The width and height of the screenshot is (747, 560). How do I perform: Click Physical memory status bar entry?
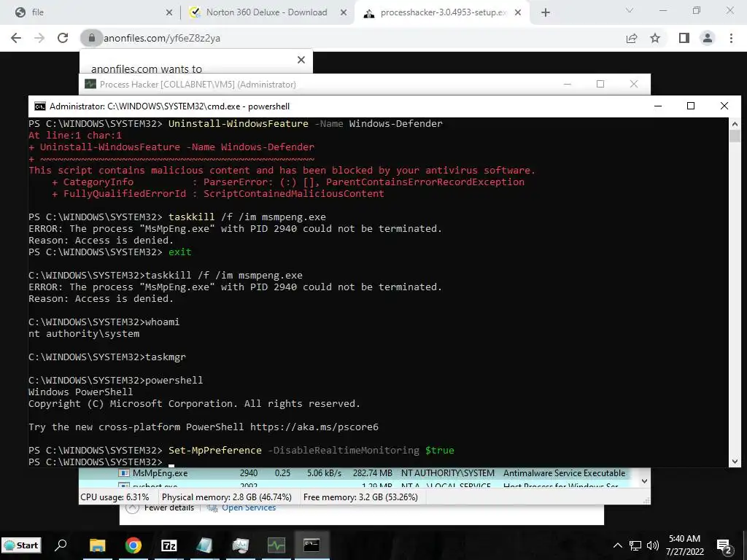[227, 497]
